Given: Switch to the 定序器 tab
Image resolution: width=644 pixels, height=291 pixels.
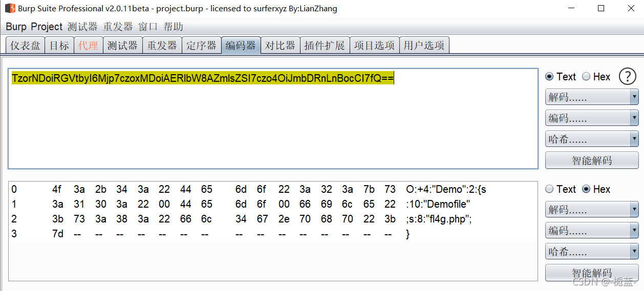Looking at the screenshot, I should [201, 45].
